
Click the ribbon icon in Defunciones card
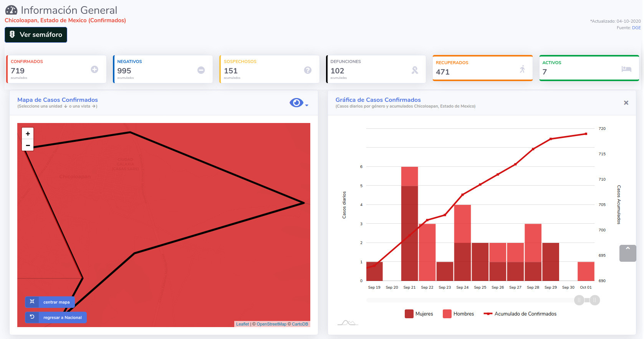pos(415,70)
